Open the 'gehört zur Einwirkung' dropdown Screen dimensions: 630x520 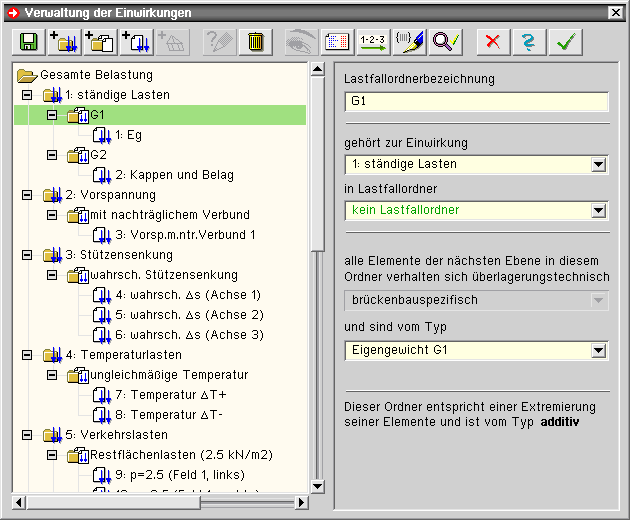599,165
